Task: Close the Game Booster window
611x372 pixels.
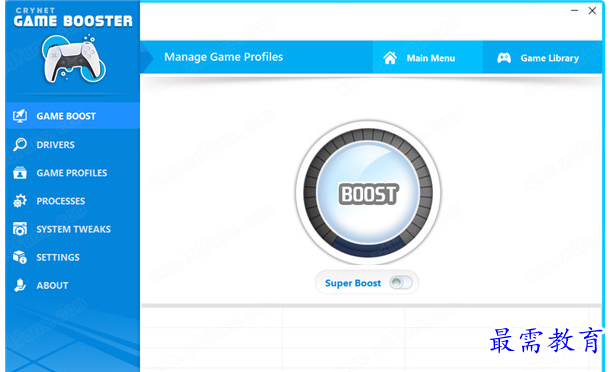Action: 592,11
